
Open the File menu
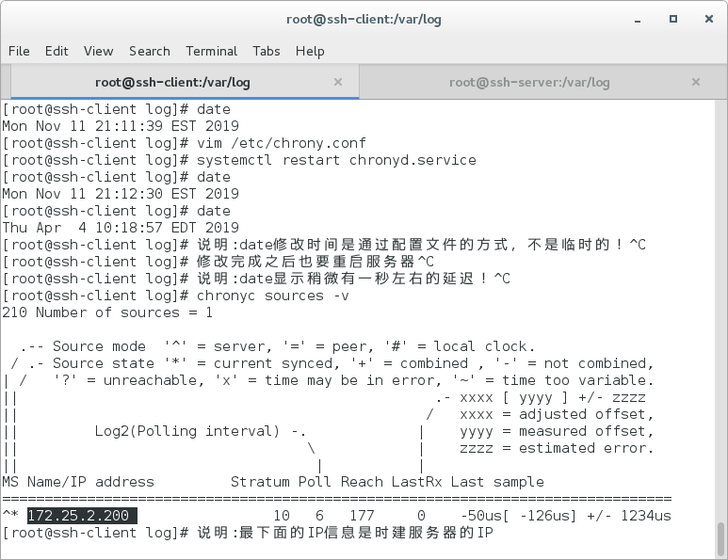19,51
